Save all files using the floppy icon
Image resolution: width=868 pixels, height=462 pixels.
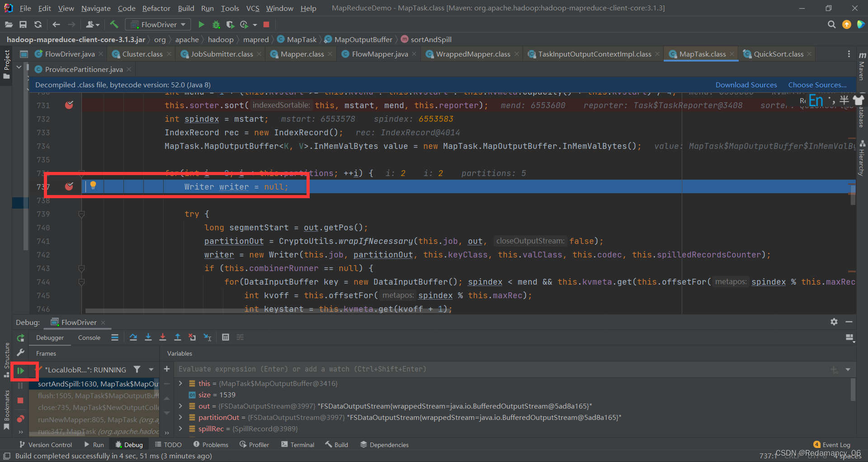point(23,24)
